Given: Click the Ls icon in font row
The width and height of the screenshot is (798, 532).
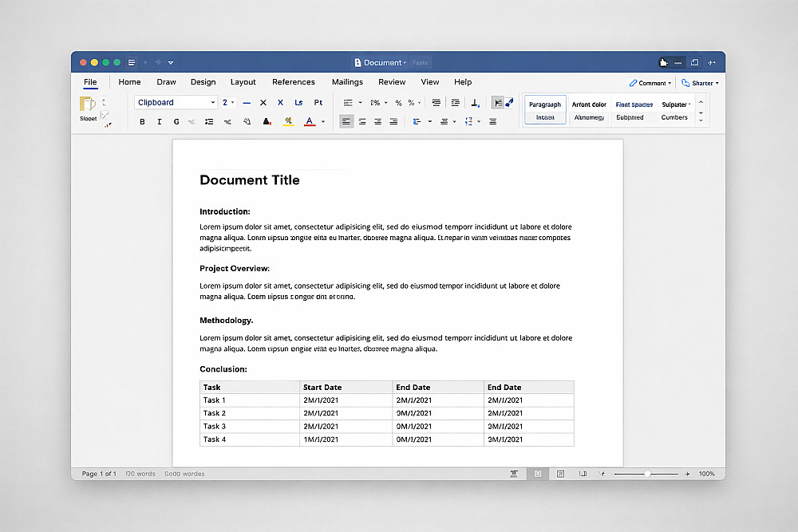Looking at the screenshot, I should (298, 103).
